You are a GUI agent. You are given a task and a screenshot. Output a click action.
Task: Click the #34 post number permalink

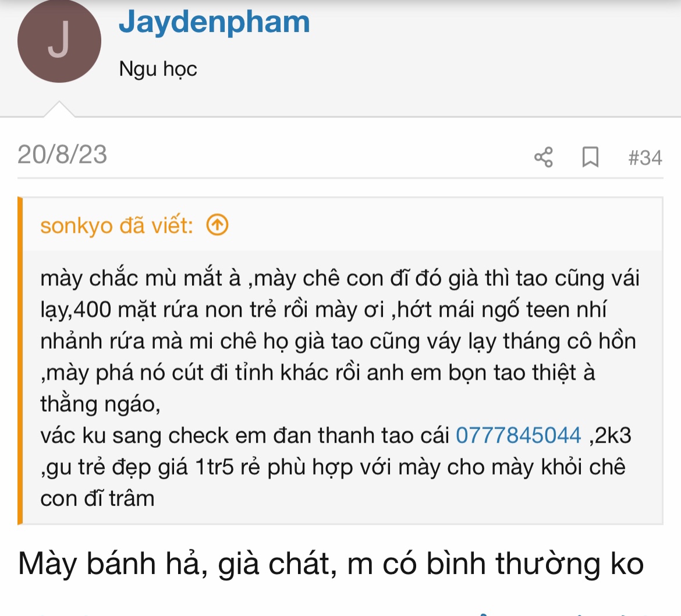pos(645,157)
